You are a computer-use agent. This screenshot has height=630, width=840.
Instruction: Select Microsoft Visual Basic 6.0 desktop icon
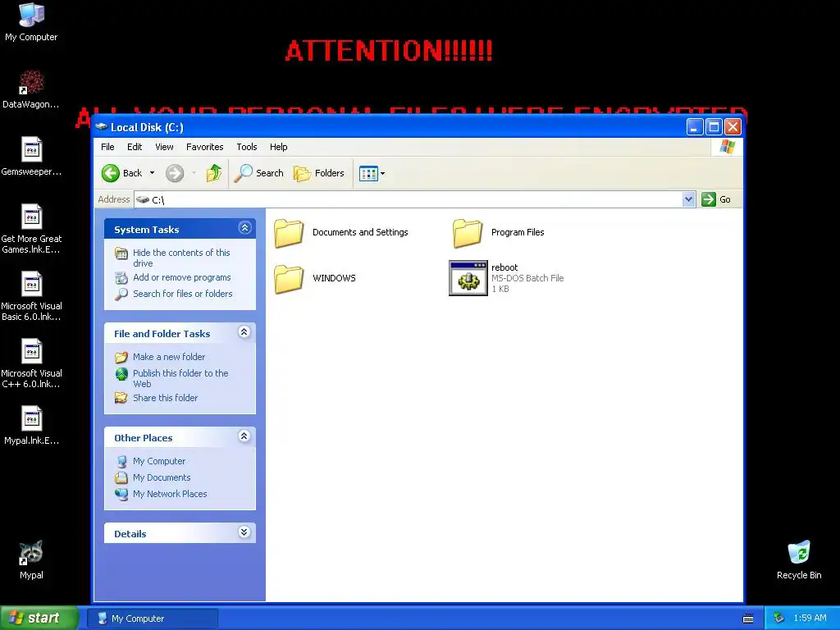(x=31, y=284)
